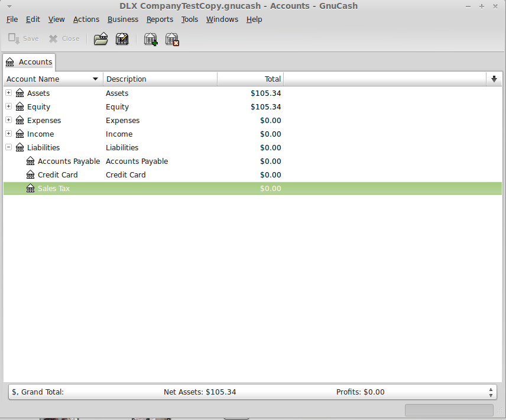
Task: Click the Sales Tax total $0.00
Action: (x=270, y=189)
